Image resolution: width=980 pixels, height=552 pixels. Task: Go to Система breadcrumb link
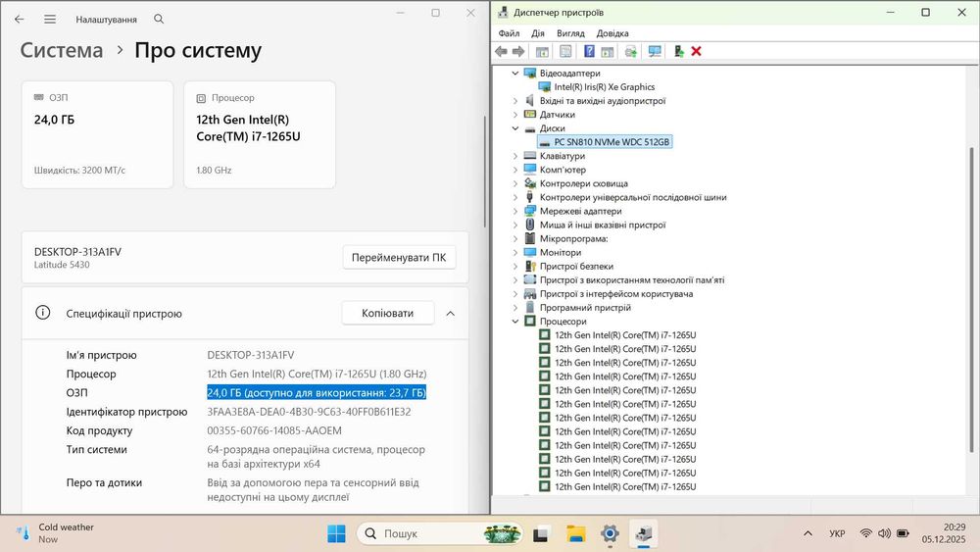click(x=61, y=50)
